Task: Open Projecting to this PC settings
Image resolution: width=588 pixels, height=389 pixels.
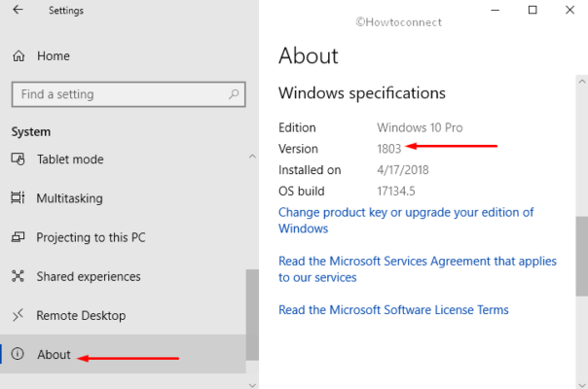Action: pyautogui.click(x=91, y=237)
